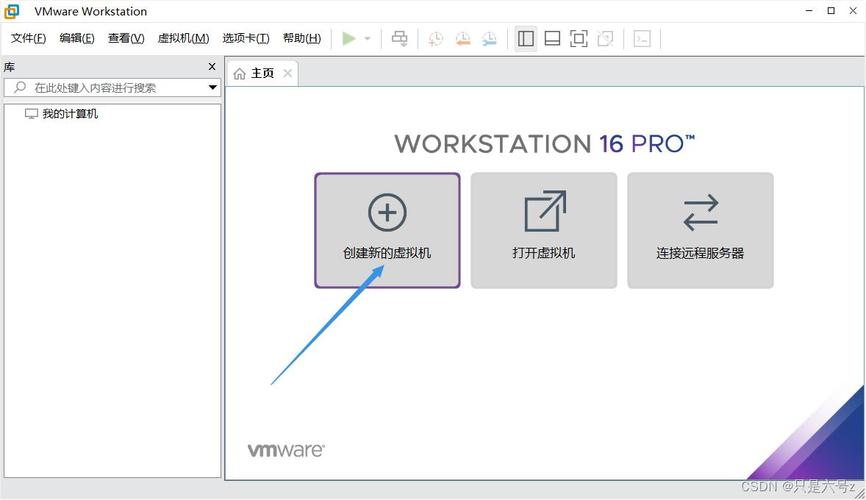Open the 编辑(E) menu
Screen dimensions: 866x500
pyautogui.click(x=77, y=38)
